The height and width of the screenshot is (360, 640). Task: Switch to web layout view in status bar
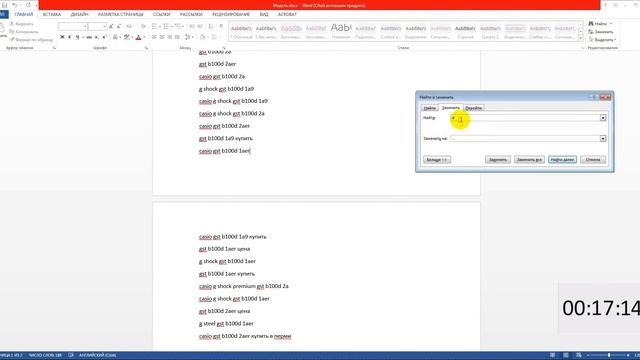(x=579, y=356)
